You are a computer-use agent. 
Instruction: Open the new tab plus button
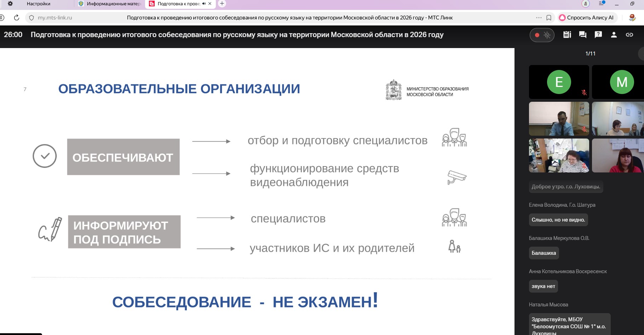(x=222, y=4)
